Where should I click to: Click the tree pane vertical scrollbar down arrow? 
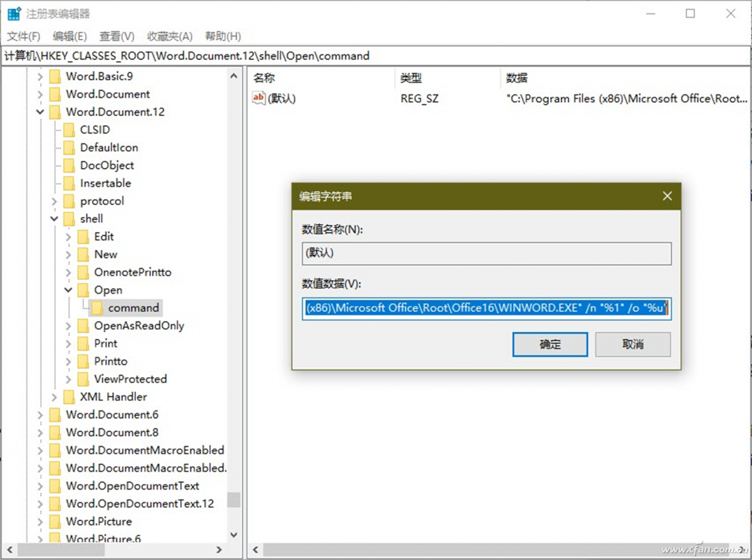coord(234,534)
